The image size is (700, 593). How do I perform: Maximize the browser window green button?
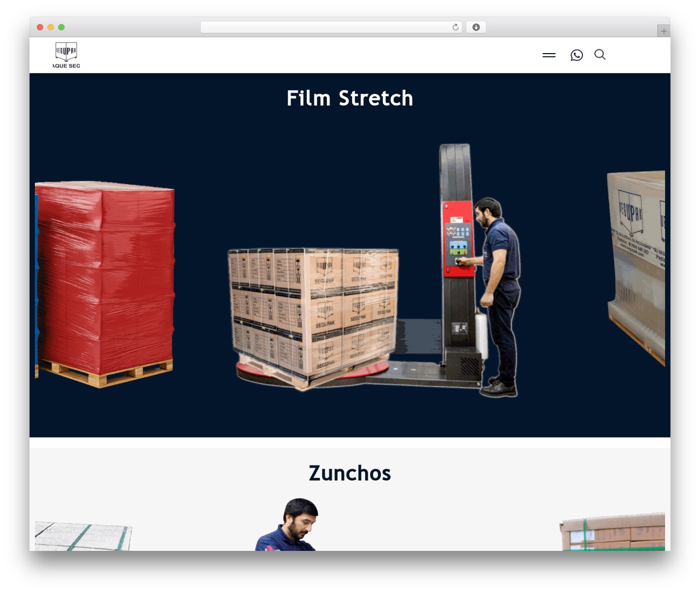[61, 27]
